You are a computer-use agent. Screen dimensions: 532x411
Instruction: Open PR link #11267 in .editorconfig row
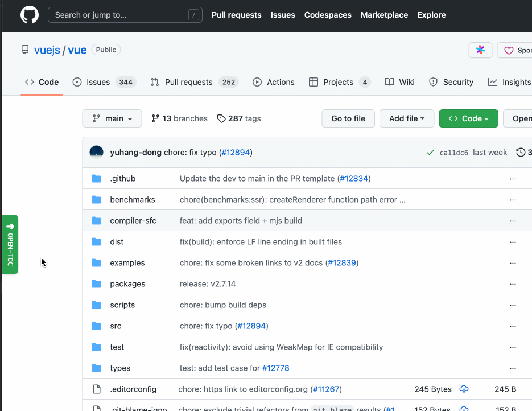point(325,389)
